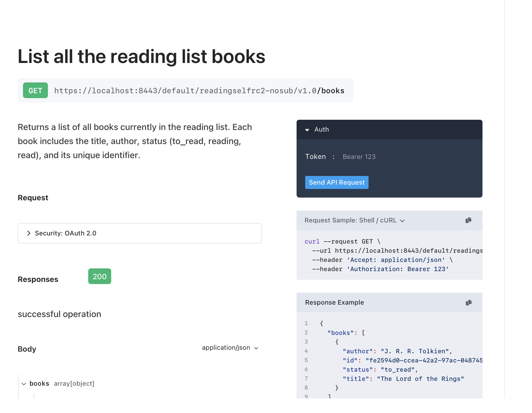Click the Bearer 123 token field
532x413 pixels.
click(x=359, y=156)
